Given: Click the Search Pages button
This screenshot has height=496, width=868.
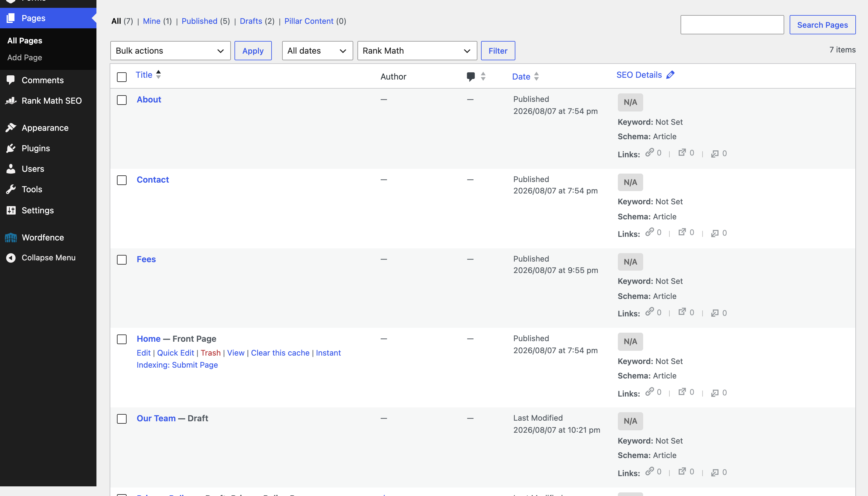Looking at the screenshot, I should [x=822, y=25].
